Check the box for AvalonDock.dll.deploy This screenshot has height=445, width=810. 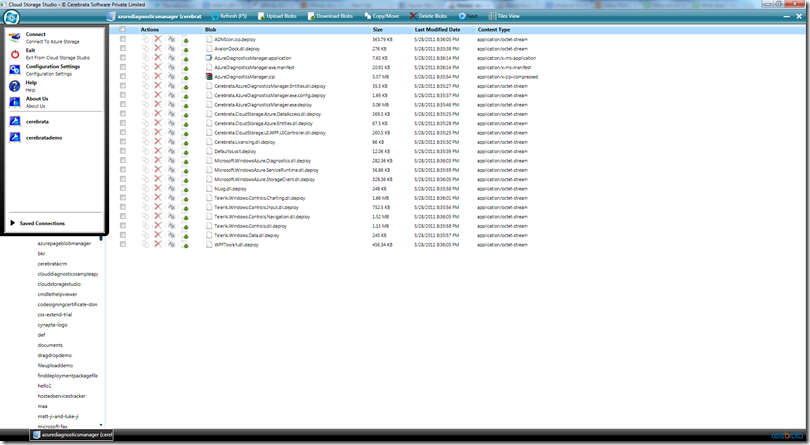click(122, 48)
